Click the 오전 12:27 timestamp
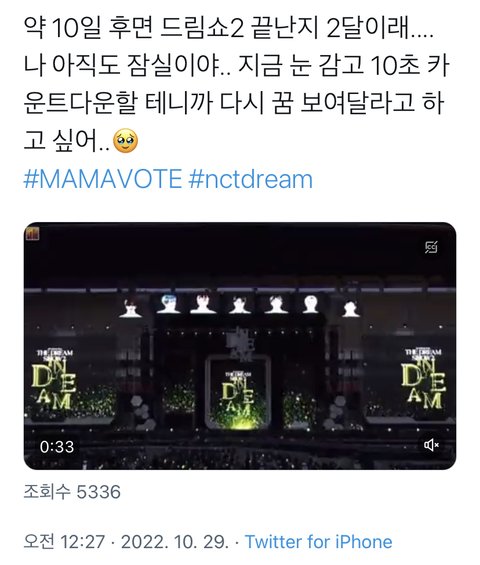The image size is (480, 565). (x=64, y=542)
